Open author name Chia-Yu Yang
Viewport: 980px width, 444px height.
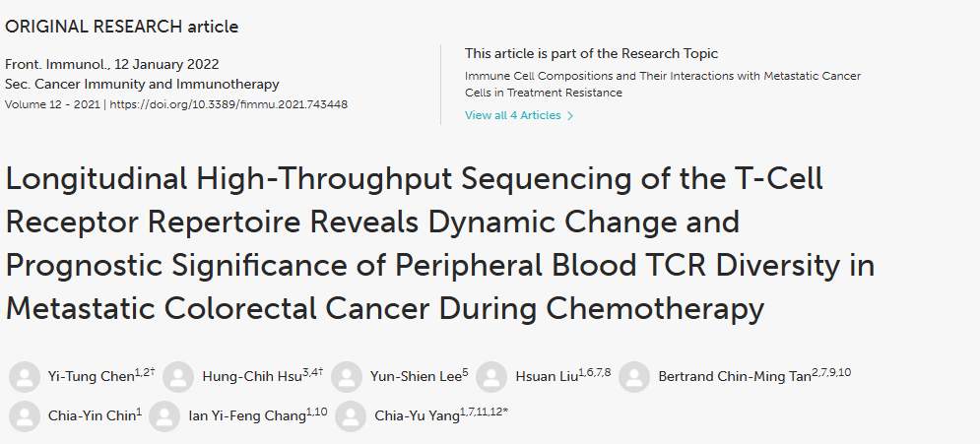(417, 416)
